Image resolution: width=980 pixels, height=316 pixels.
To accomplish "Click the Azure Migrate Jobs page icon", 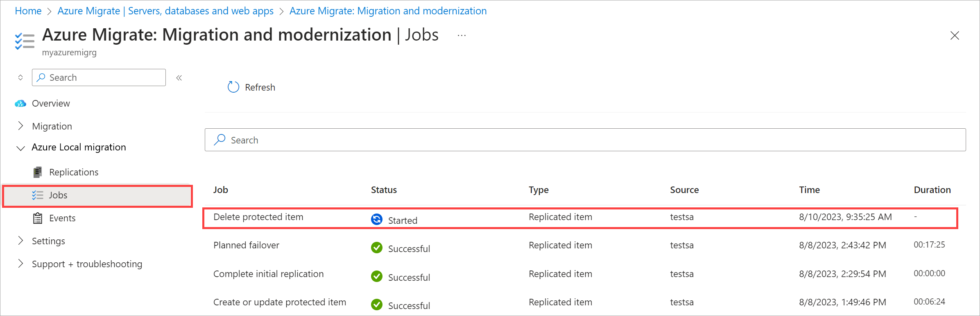I will pyautogui.click(x=25, y=41).
